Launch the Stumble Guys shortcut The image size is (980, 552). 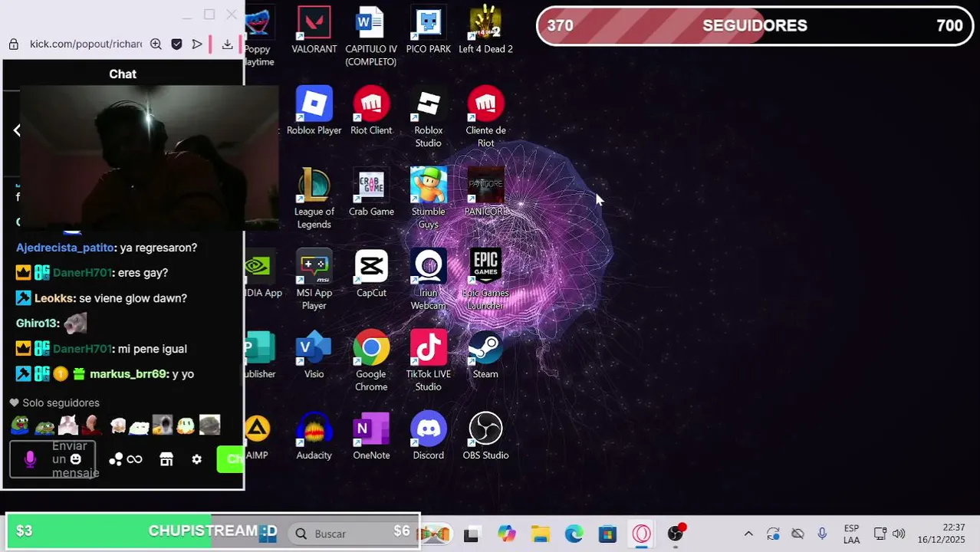[428, 199]
